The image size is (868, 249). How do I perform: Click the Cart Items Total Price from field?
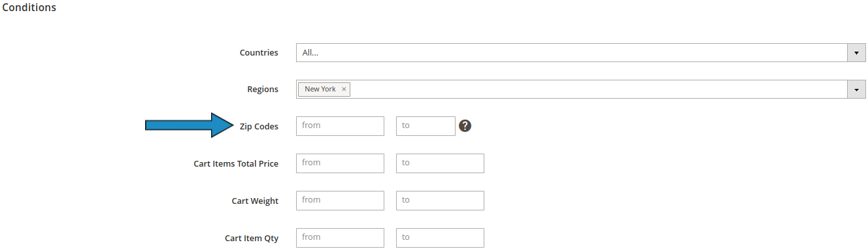[x=340, y=163]
